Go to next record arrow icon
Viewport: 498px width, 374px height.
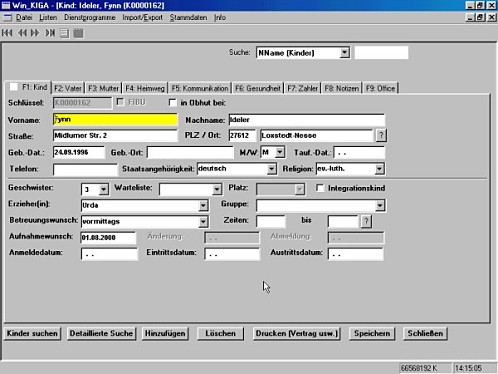35,33
